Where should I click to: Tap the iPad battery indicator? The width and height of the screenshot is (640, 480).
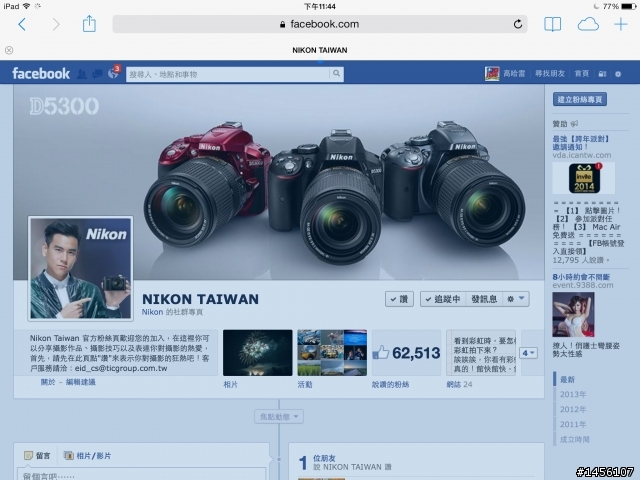pyautogui.click(x=628, y=6)
